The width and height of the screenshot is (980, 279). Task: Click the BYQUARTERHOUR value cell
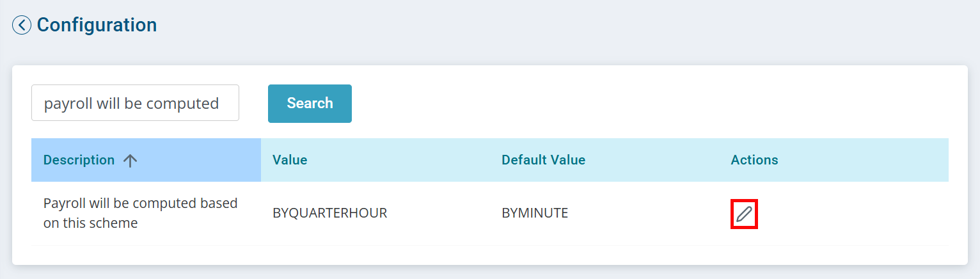click(x=329, y=213)
